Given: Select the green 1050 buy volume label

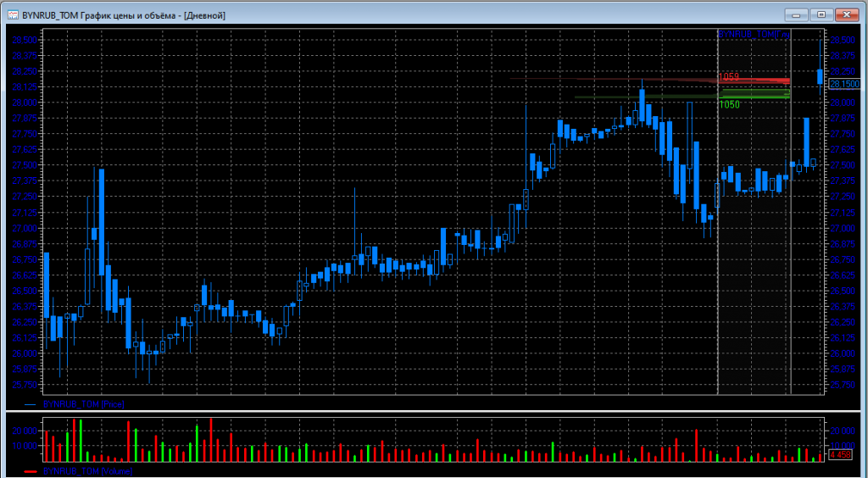Looking at the screenshot, I should coord(729,104).
